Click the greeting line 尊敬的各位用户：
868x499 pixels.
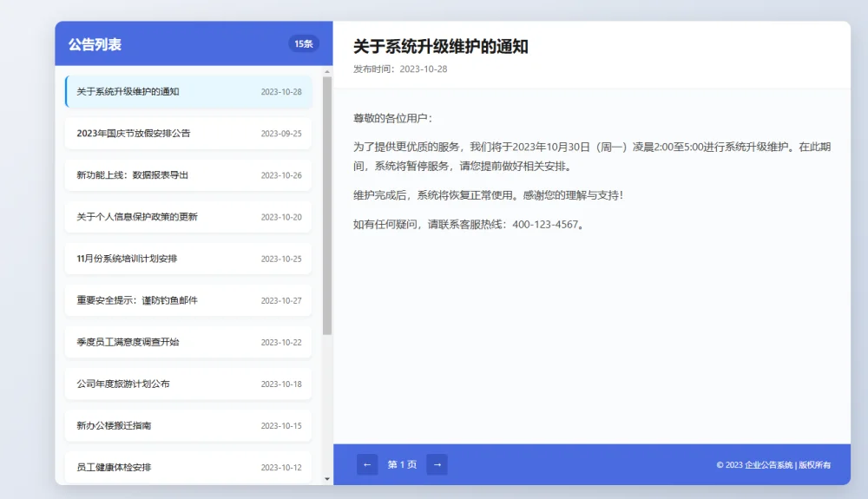click(393, 118)
